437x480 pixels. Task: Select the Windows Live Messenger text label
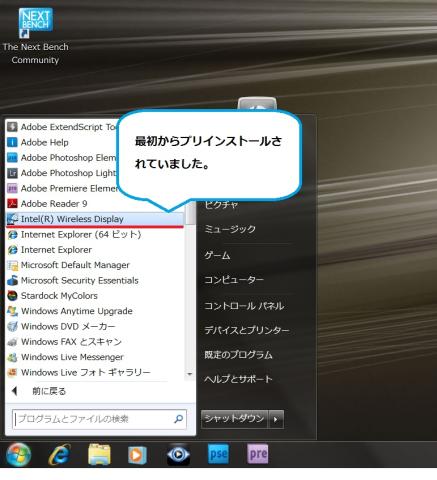72,357
